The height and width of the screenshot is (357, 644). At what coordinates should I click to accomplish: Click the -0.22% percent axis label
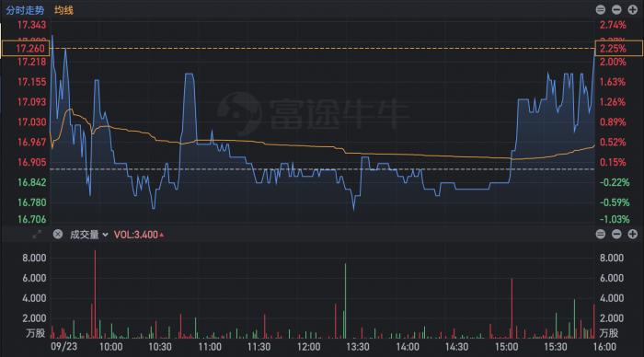coord(615,182)
